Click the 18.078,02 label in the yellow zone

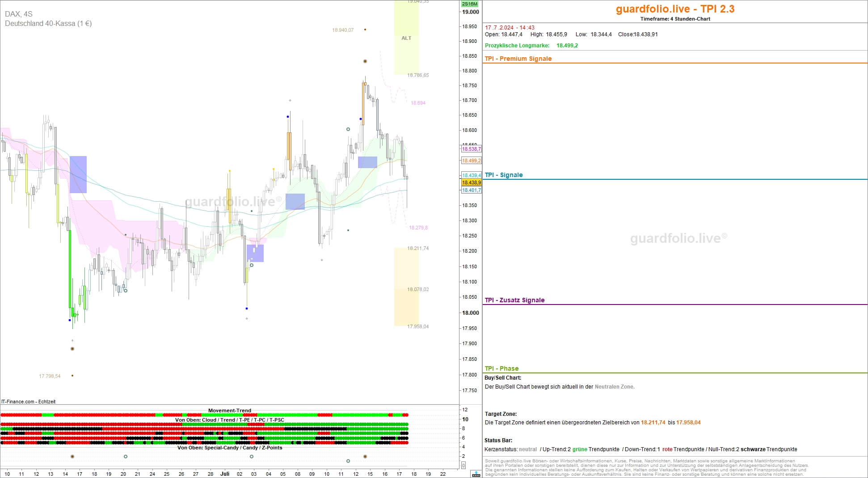pos(418,289)
